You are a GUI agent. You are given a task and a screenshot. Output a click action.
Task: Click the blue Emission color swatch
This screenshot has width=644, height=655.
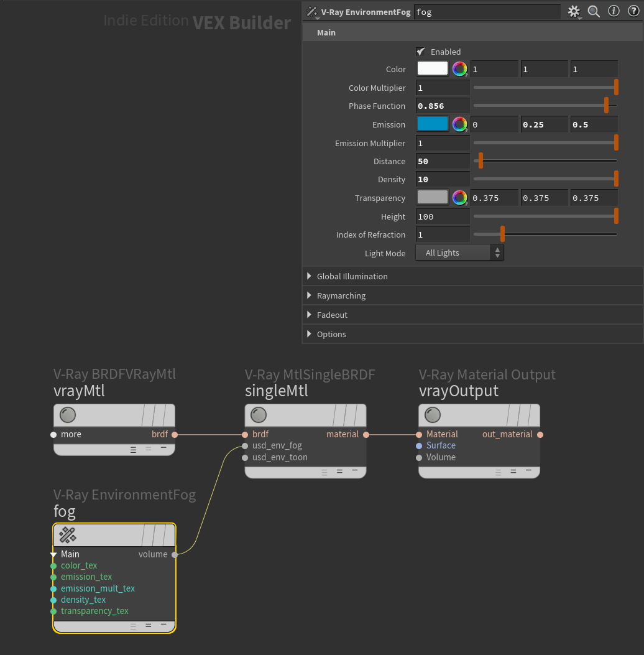pyautogui.click(x=433, y=124)
